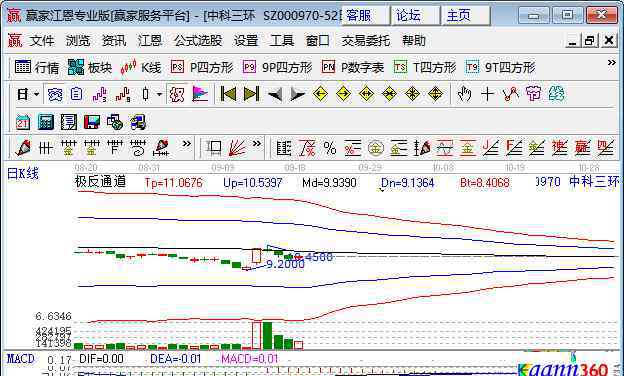Image resolution: width=624 pixels, height=376 pixels.
Task: Click the tallest green volume bar
Action: click(267, 336)
